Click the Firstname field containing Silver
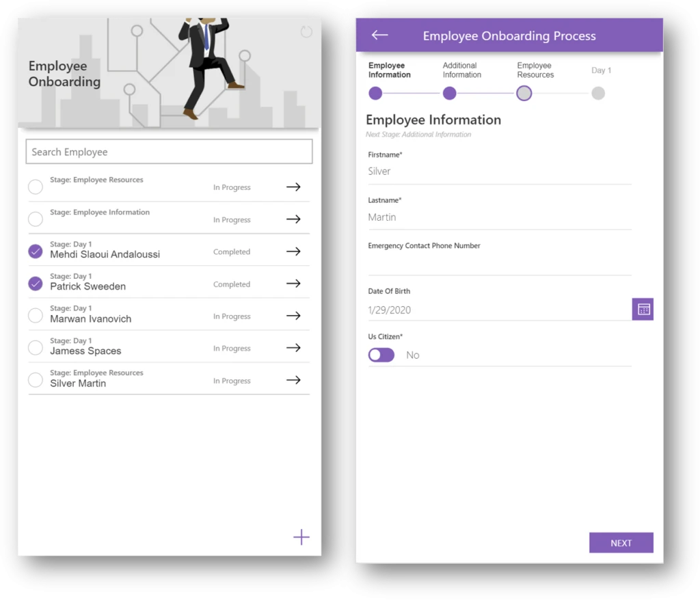The image size is (700, 600). (499, 172)
